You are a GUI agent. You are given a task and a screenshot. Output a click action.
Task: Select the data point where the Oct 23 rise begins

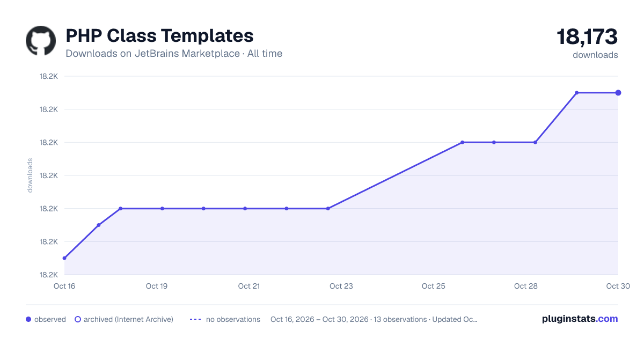328,208
